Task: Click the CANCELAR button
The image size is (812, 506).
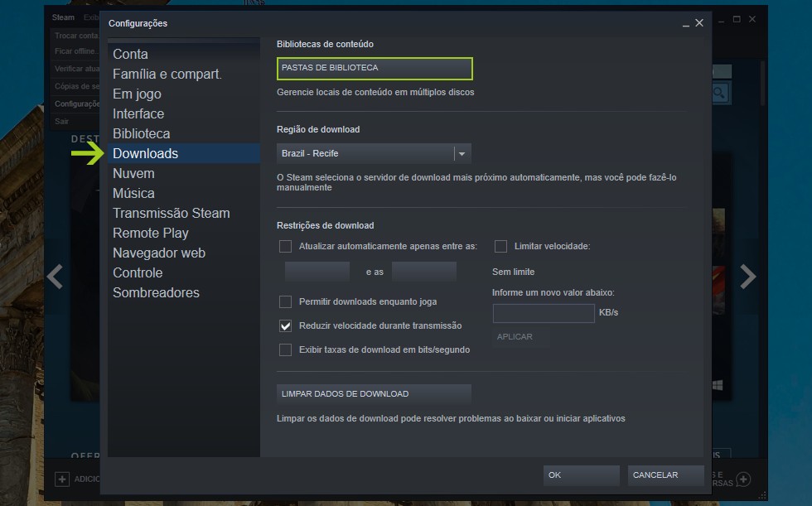Action: [665, 475]
